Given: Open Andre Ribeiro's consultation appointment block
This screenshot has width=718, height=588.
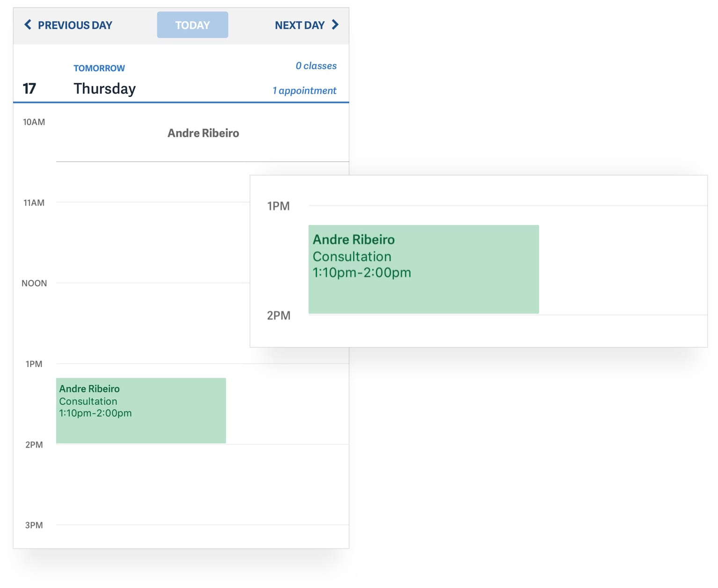Looking at the screenshot, I should [140, 410].
